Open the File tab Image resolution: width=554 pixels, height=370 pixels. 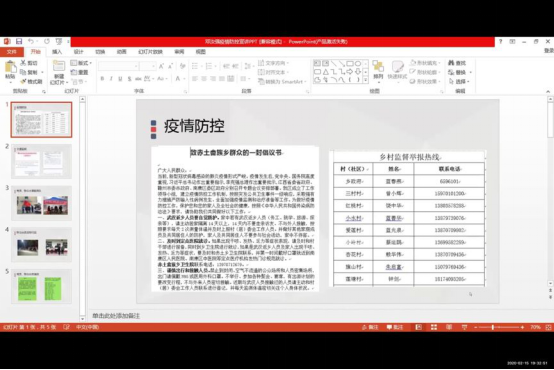[x=12, y=52]
